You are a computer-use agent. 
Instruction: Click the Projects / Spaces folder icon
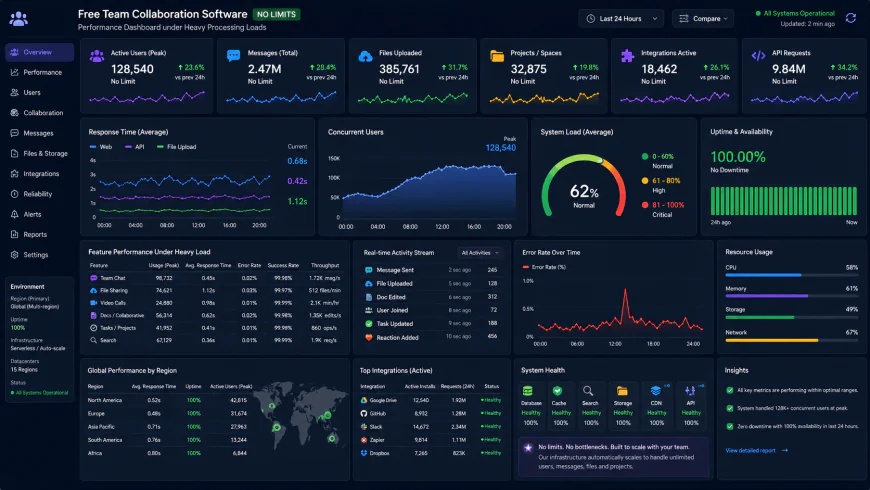pyautogui.click(x=497, y=55)
